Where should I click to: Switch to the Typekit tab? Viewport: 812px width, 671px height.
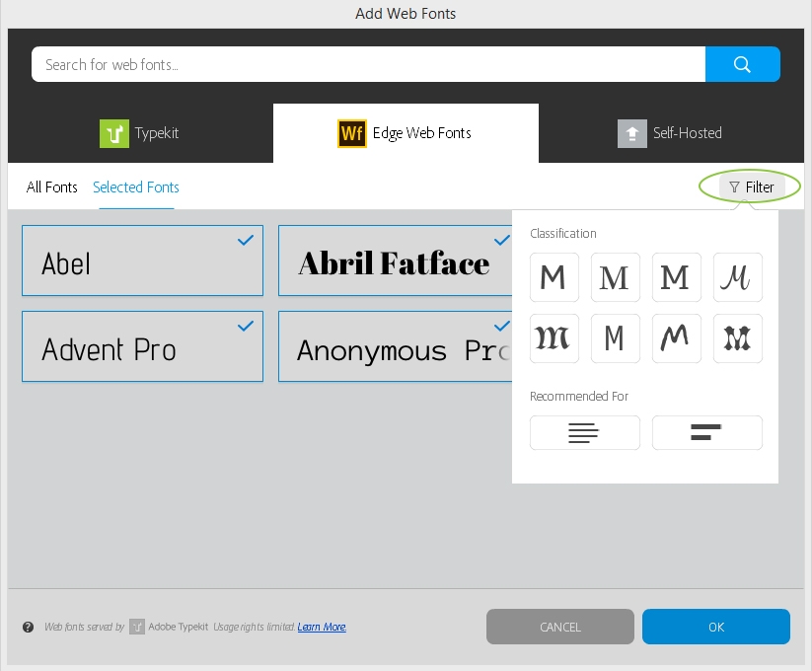point(140,133)
